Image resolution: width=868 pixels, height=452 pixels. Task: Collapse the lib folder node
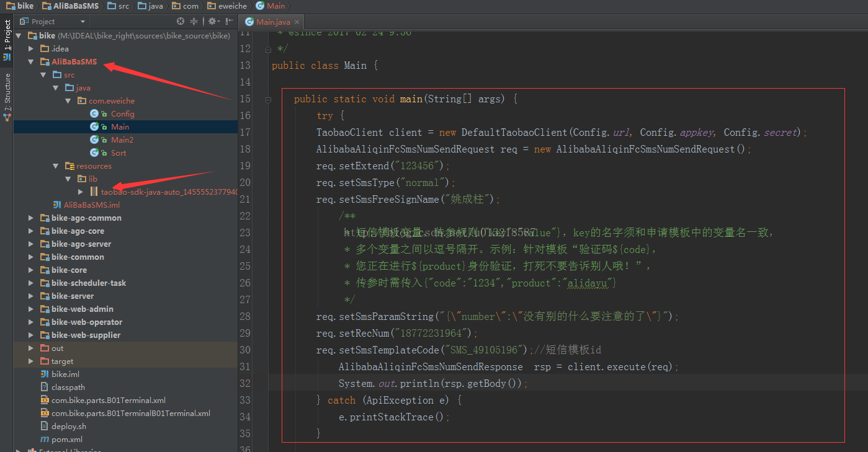68,179
